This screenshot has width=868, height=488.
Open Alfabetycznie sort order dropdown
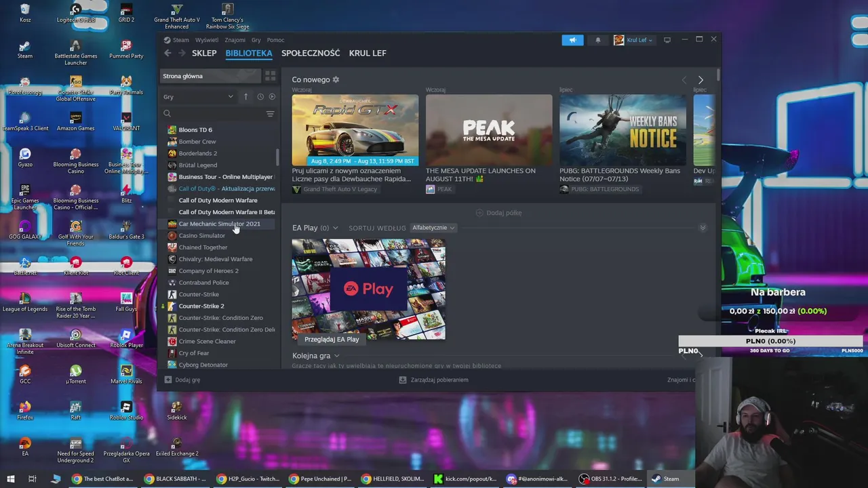[433, 228]
